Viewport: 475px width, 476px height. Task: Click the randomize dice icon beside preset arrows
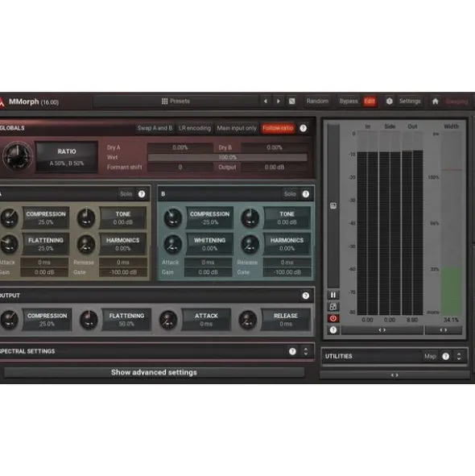[292, 101]
